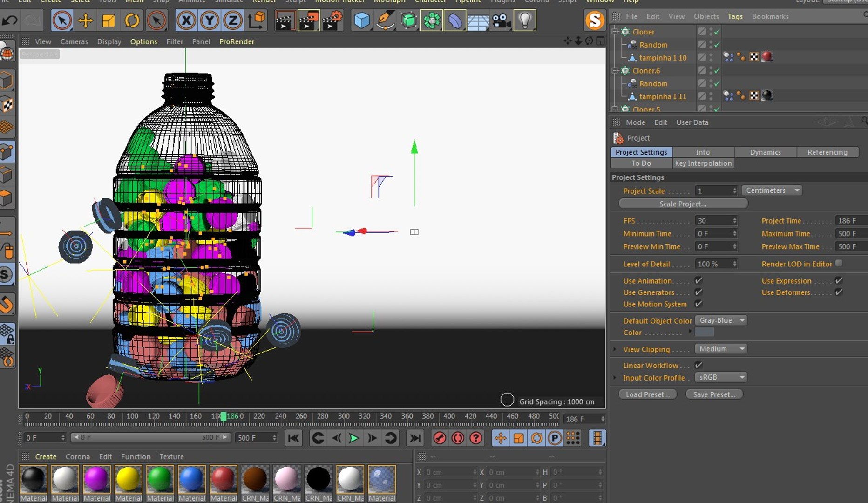This screenshot has height=503, width=868.
Task: Activate the Move tool
Action: click(85, 20)
